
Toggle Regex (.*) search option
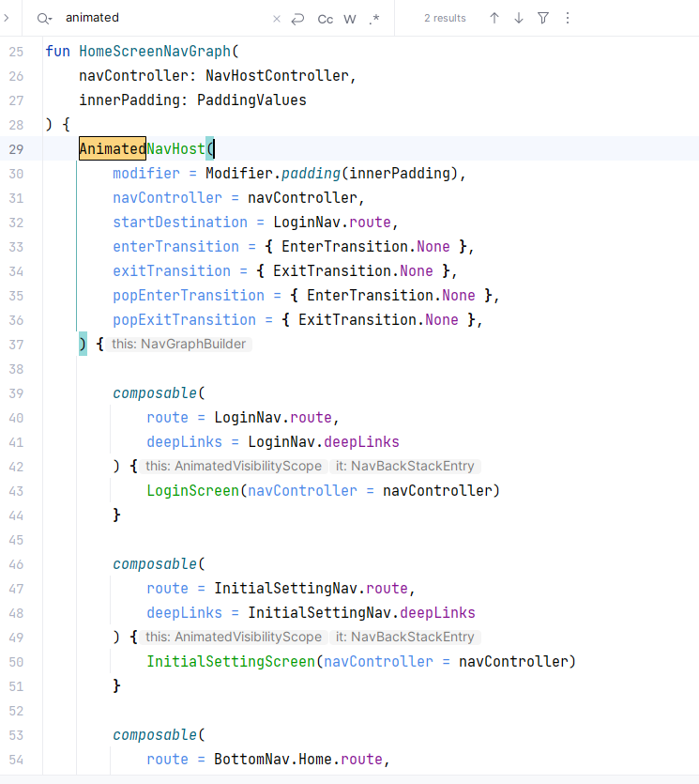pyautogui.click(x=374, y=19)
